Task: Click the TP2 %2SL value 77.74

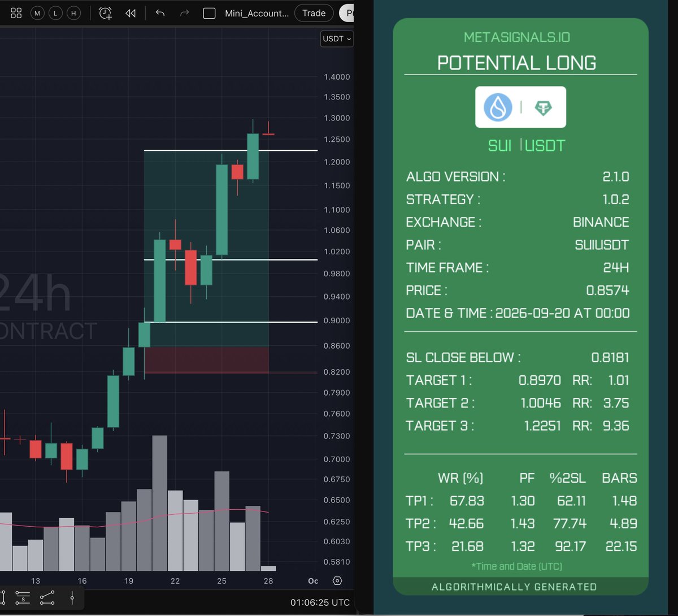Action: [570, 523]
